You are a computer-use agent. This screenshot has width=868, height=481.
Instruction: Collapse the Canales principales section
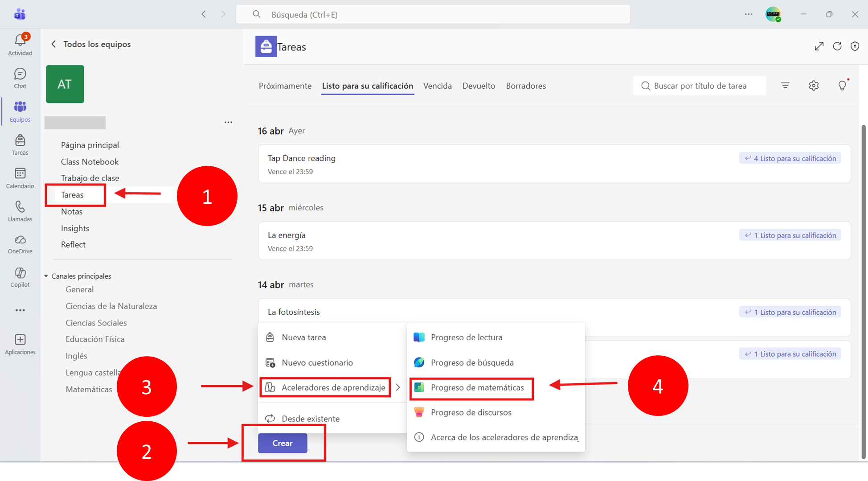(x=46, y=276)
